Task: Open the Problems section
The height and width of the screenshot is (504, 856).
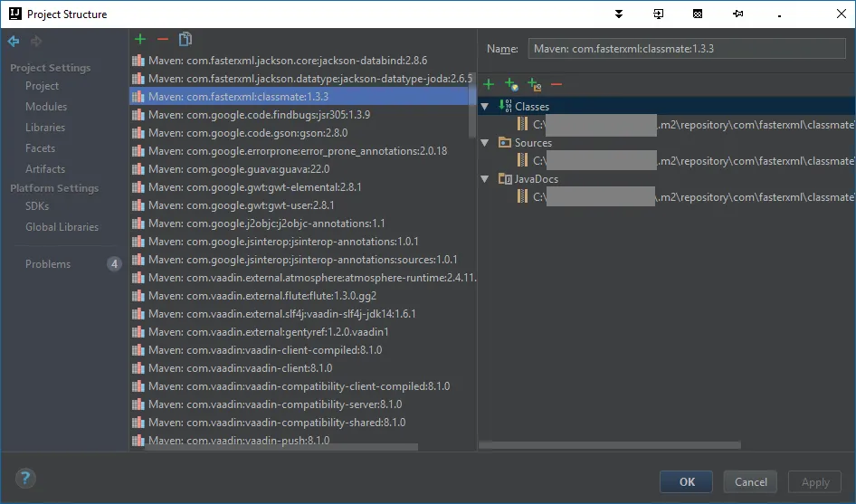Action: click(48, 263)
